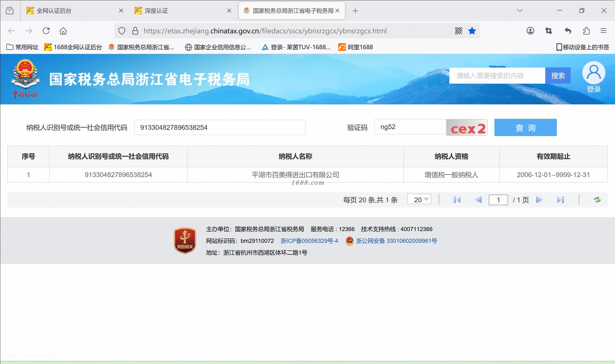Click the 验证码 input field
Screen dimensions: 615x364
tap(410, 127)
